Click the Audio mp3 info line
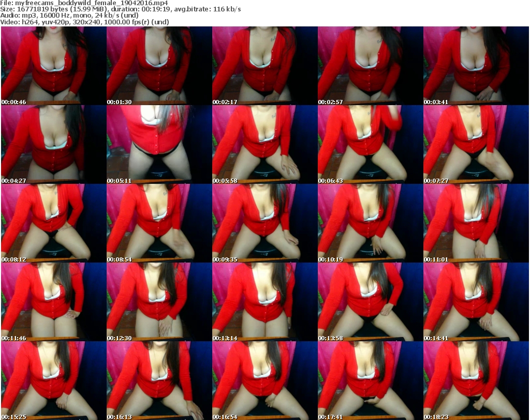The image size is (530, 420). (x=69, y=16)
